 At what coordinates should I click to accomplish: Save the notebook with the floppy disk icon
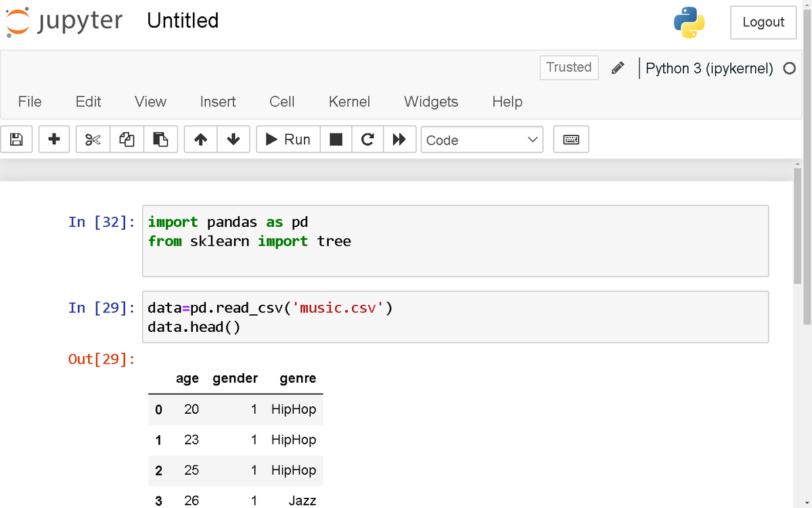pos(16,140)
